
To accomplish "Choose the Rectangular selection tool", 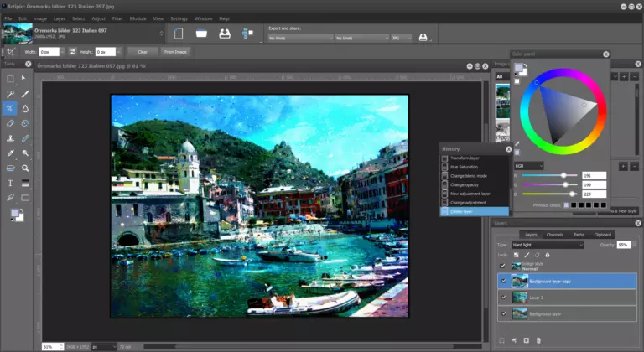I will point(10,78).
